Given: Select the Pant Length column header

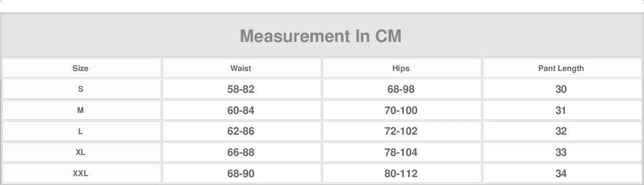Looking at the screenshot, I should (561, 69).
